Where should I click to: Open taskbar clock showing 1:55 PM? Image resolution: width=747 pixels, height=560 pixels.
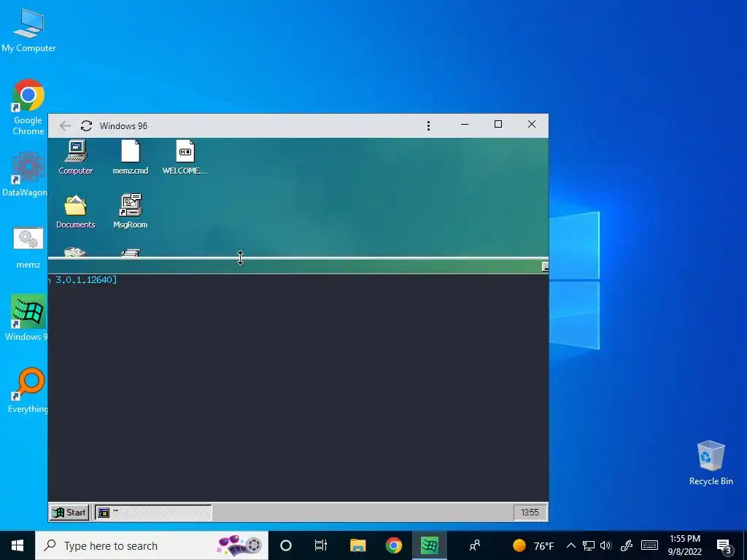tap(684, 545)
